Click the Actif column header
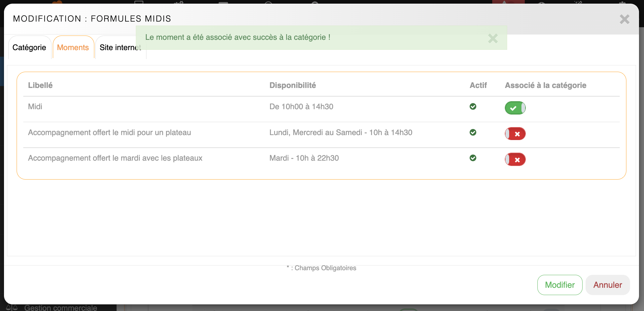 (478, 85)
